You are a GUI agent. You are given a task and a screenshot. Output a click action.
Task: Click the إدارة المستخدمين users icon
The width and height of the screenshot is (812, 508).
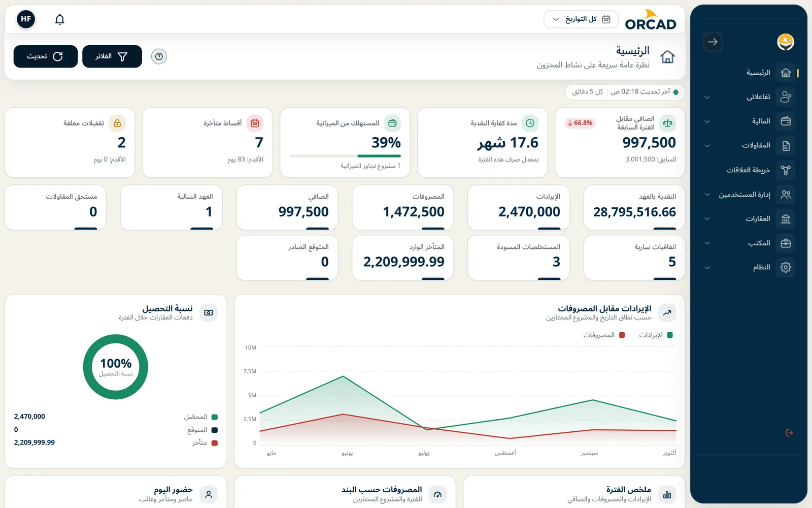(786, 195)
